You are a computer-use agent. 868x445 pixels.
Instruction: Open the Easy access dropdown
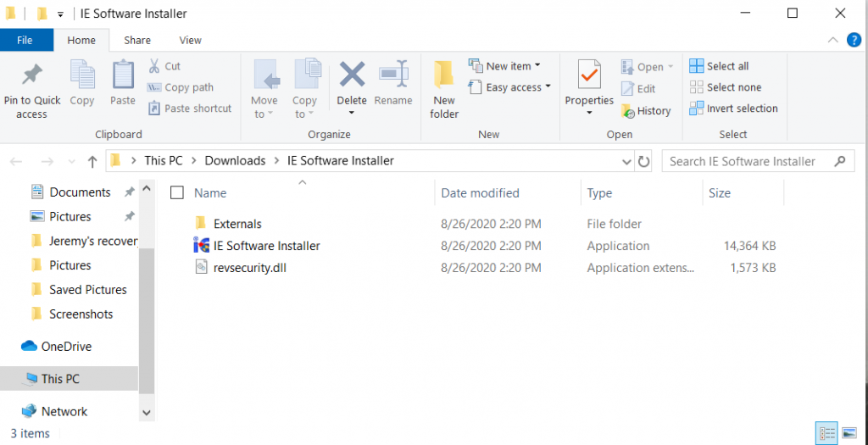(509, 87)
